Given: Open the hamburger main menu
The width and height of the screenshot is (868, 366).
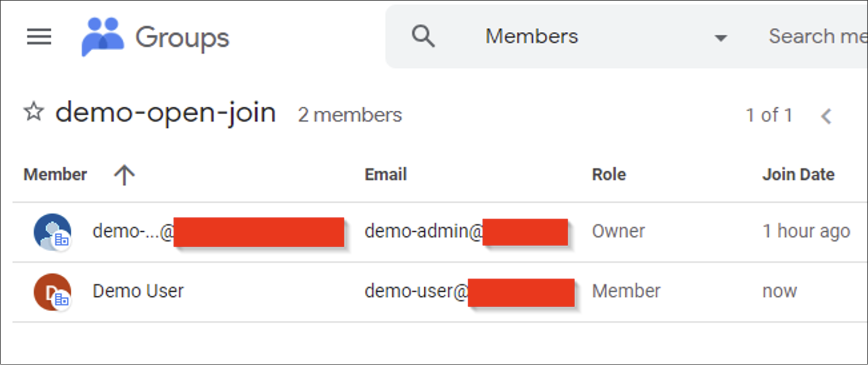Looking at the screenshot, I should (39, 36).
